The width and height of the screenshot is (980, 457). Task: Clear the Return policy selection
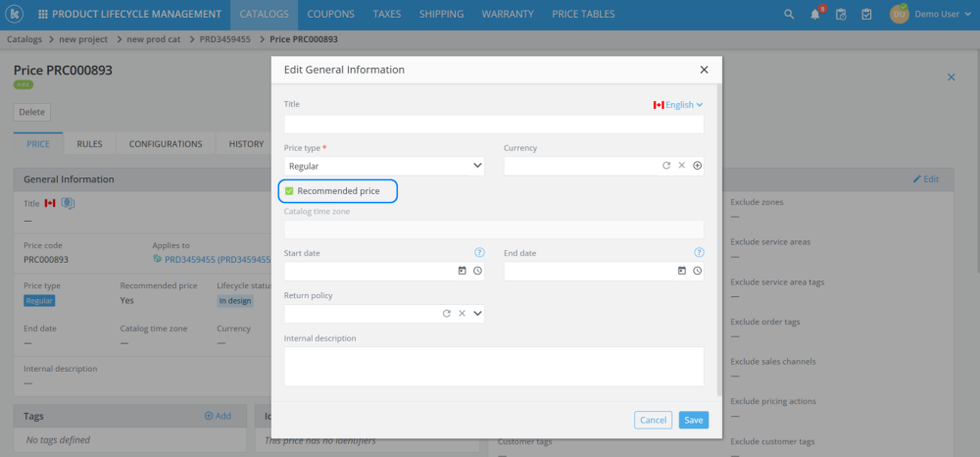(x=462, y=314)
